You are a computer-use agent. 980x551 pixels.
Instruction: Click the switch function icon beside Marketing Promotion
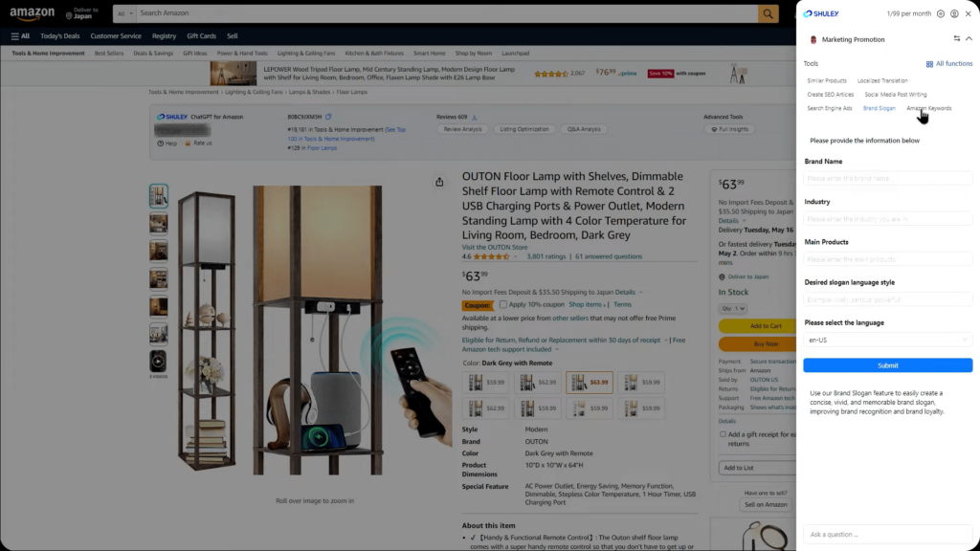[957, 38]
